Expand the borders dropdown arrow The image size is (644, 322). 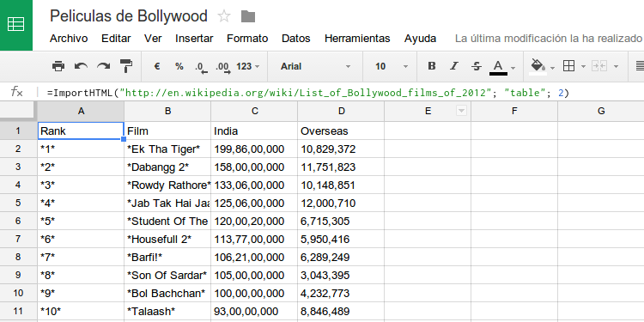coord(583,66)
